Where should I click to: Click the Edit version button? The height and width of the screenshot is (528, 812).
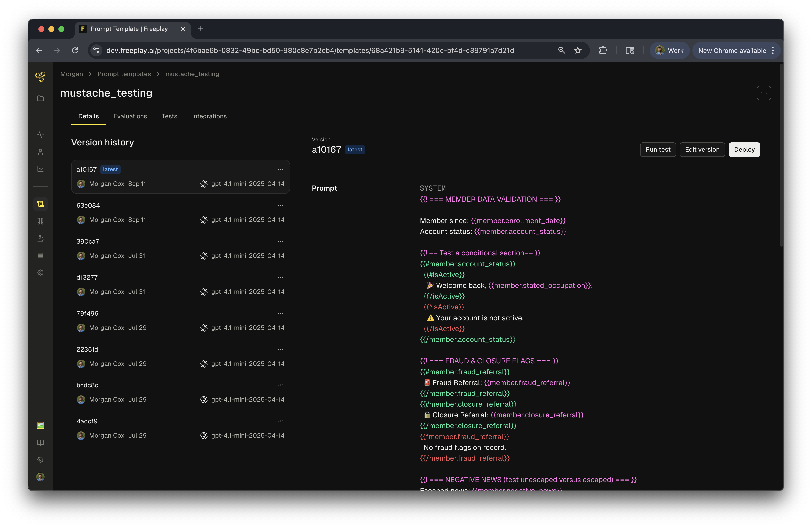tap(702, 150)
